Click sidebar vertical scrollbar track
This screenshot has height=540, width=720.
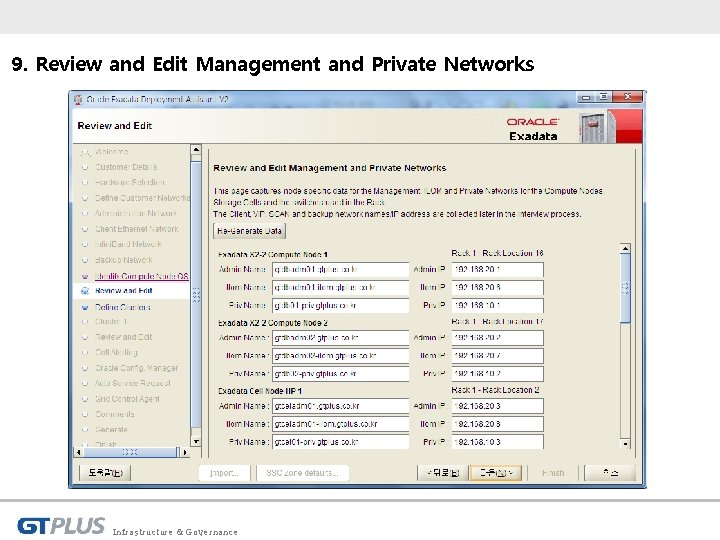pyautogui.click(x=196, y=296)
